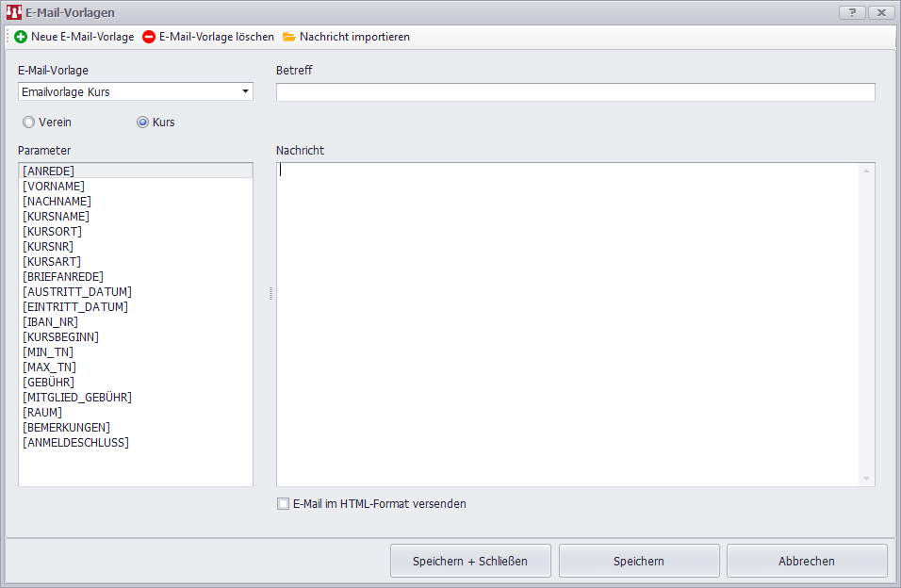Screen dimensions: 901x588
Task: Click the folder import message icon
Action: click(289, 37)
